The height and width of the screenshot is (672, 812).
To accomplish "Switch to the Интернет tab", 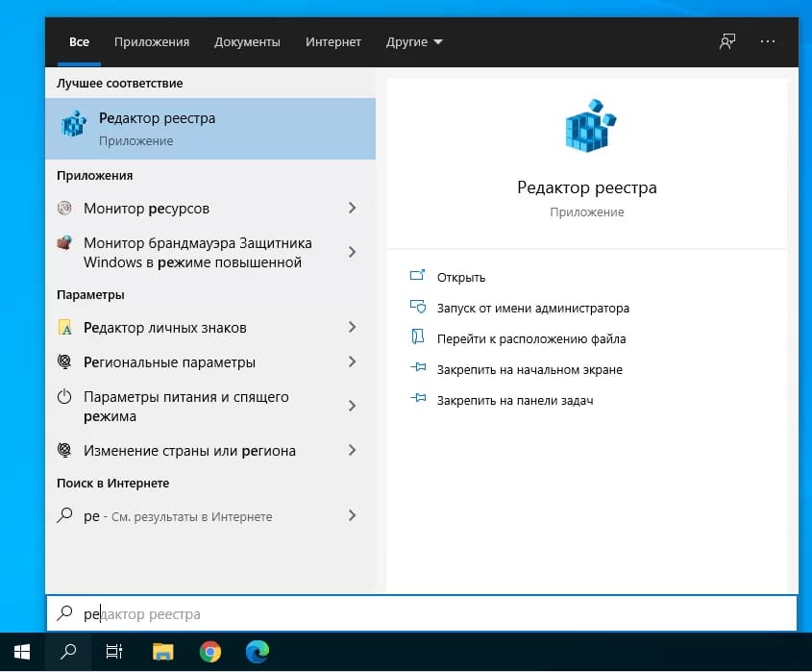I will tap(333, 42).
